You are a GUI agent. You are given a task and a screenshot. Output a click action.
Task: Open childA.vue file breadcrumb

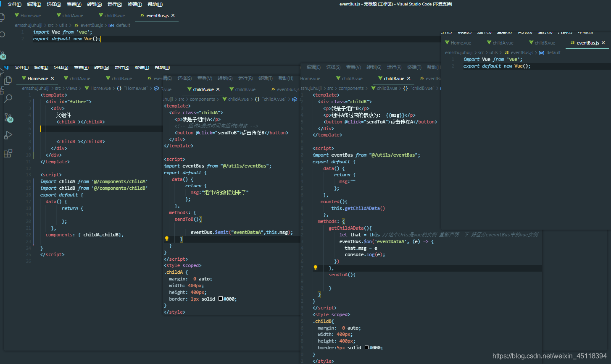pos(238,99)
